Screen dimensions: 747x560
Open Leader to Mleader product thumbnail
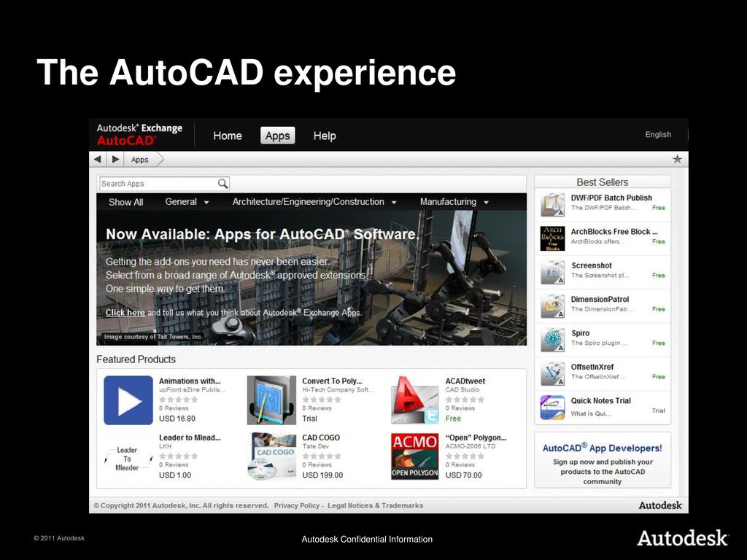click(128, 459)
